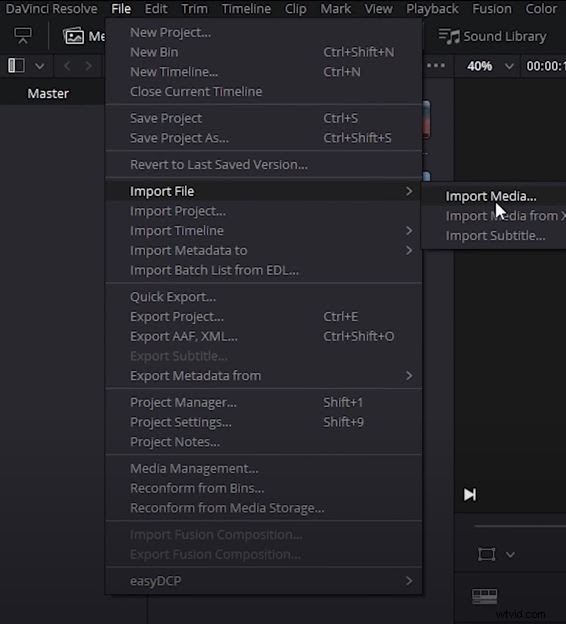The width and height of the screenshot is (566, 624).
Task: Open the Timeline menu
Action: (x=246, y=8)
